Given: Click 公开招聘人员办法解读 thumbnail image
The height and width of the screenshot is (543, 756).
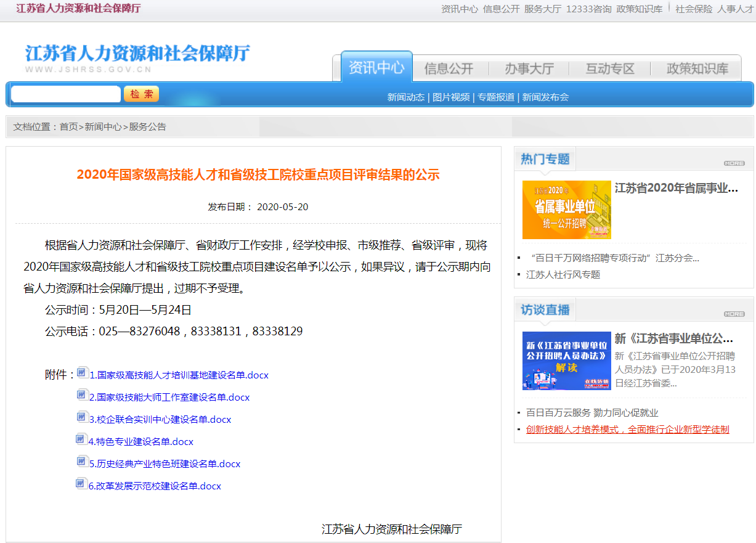Looking at the screenshot, I should tap(566, 361).
